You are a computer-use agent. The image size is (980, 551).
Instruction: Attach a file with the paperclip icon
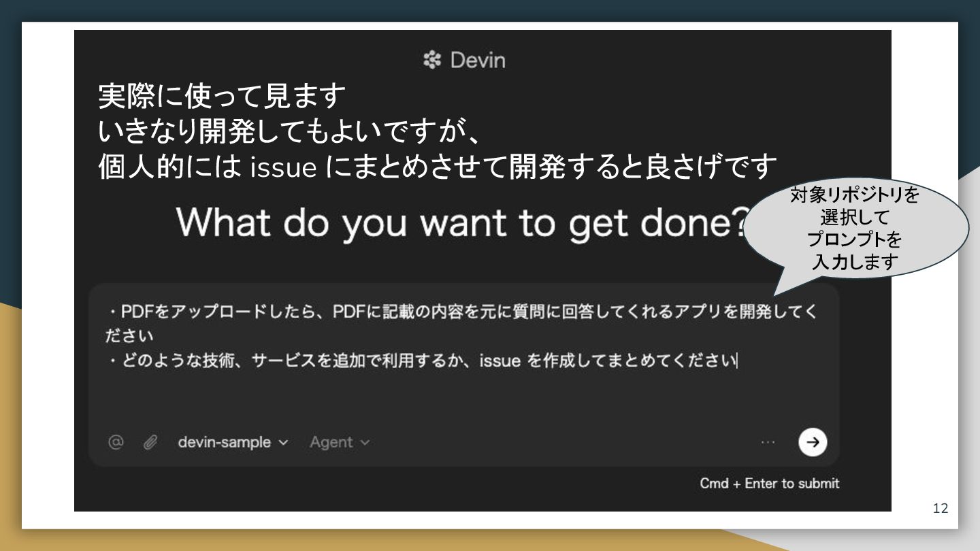click(x=150, y=442)
